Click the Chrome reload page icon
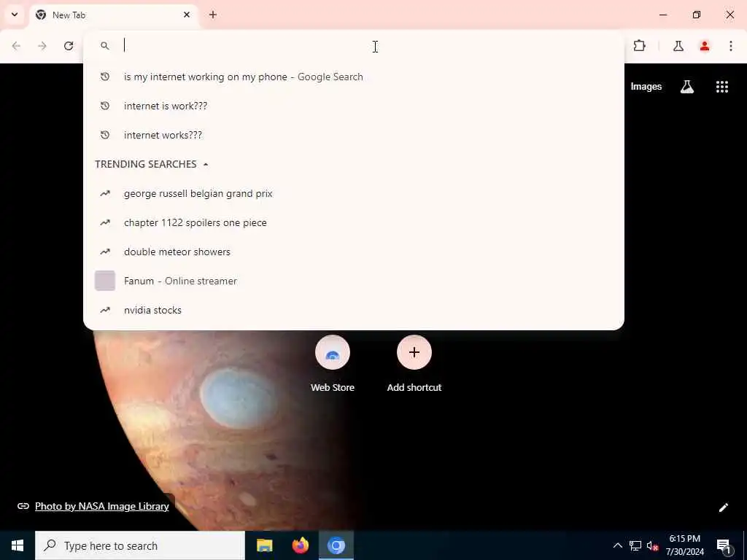The width and height of the screenshot is (747, 560). (x=69, y=46)
